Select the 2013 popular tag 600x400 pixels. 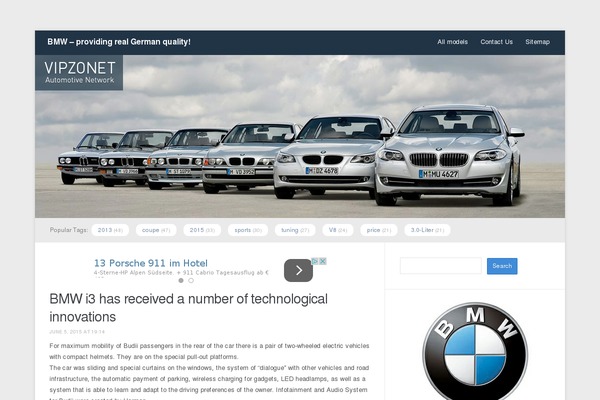click(x=110, y=230)
